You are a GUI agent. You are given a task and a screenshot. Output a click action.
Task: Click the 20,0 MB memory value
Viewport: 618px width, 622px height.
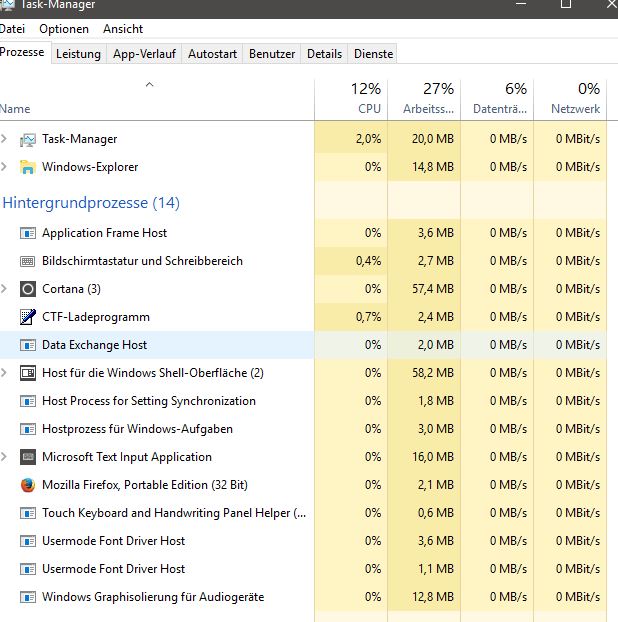point(433,139)
